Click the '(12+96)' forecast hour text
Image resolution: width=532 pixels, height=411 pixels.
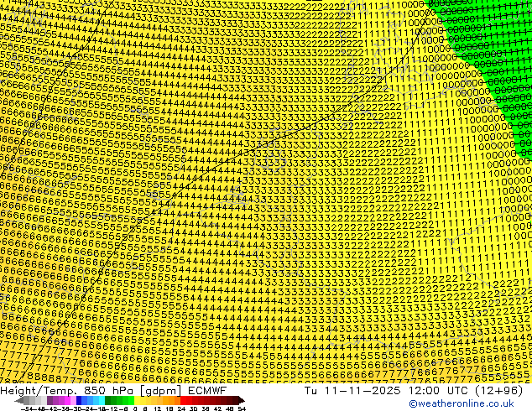click(500, 391)
